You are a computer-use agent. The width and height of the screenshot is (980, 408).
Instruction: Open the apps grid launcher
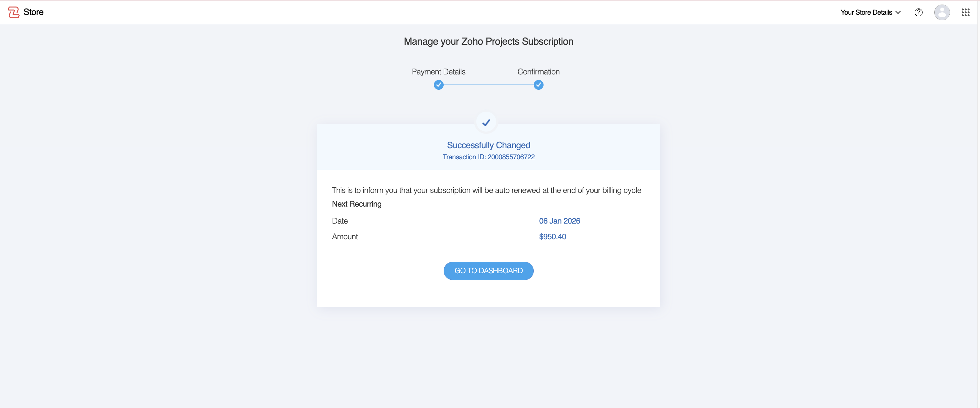pos(965,12)
